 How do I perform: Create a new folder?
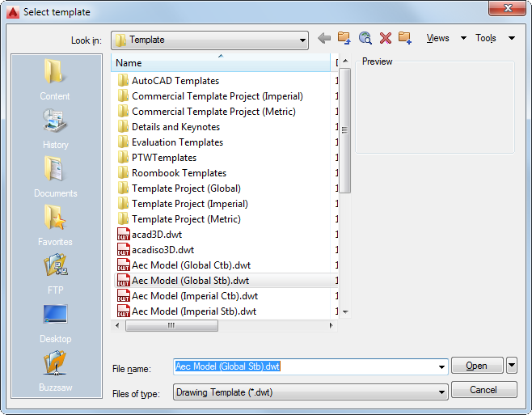click(x=405, y=38)
